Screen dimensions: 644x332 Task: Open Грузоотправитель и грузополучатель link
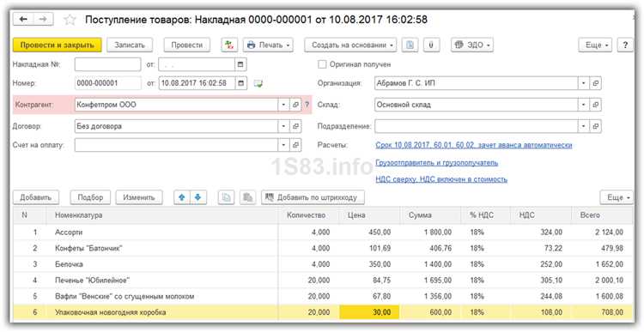coord(436,162)
